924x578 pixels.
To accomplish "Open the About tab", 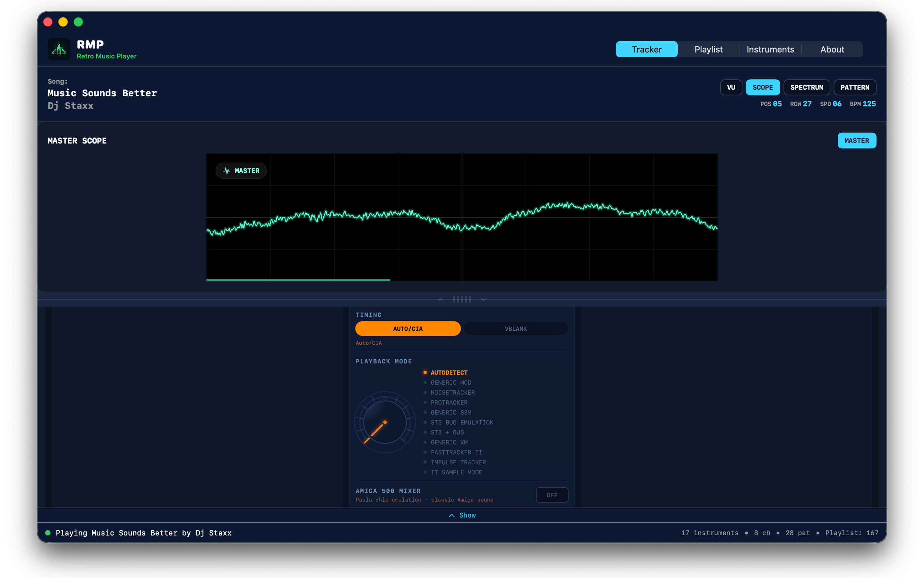I will [832, 49].
